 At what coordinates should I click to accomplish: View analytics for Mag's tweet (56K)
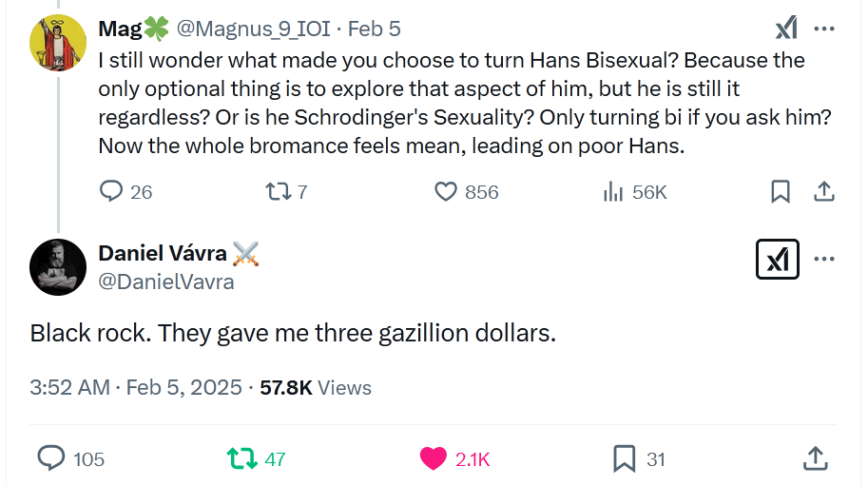(x=613, y=191)
